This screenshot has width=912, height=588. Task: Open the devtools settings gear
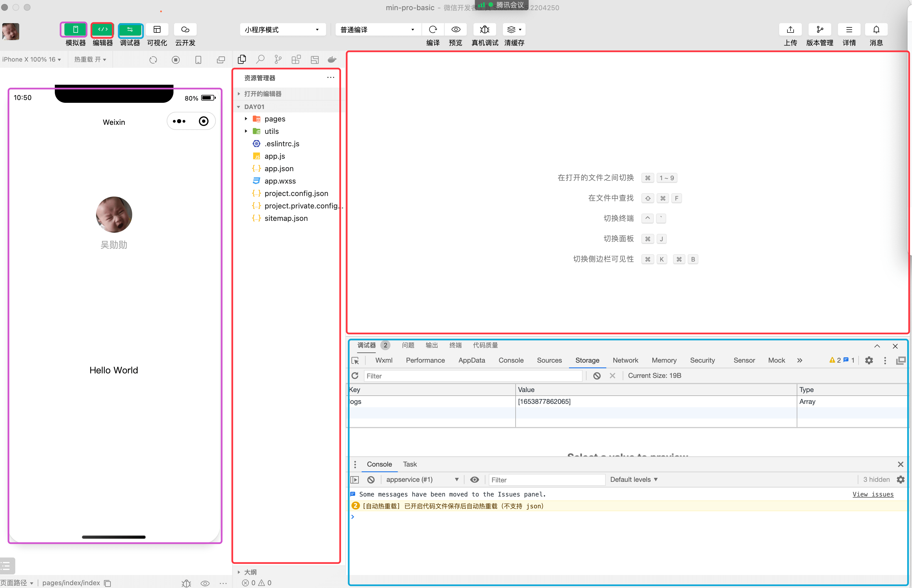pos(869,360)
